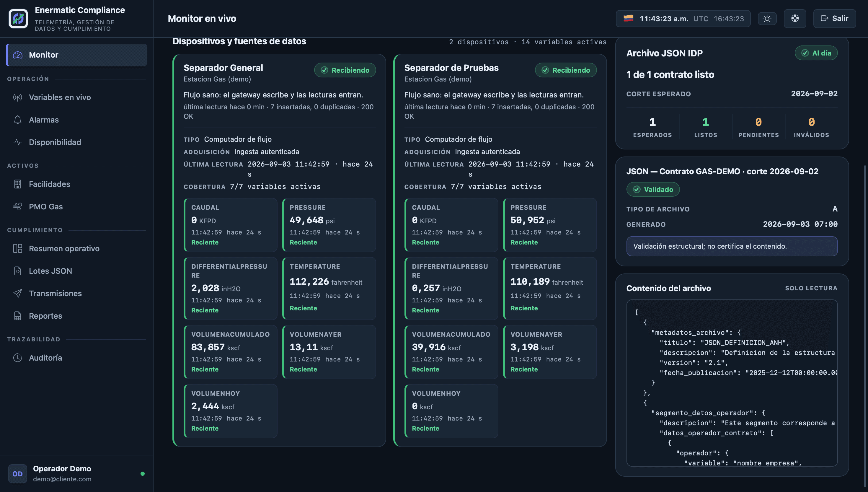
Task: Click the Colombia flag icon in clock
Action: point(628,18)
